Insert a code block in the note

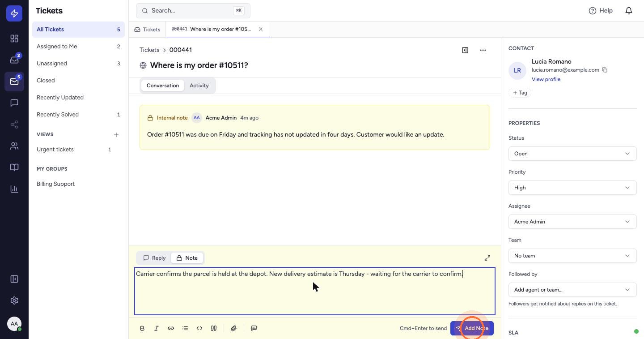coord(199,328)
